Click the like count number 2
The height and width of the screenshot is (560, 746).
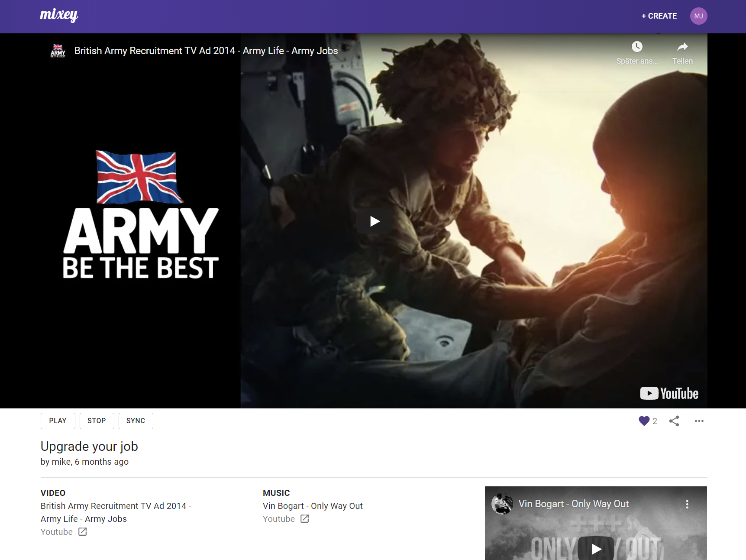(x=655, y=421)
